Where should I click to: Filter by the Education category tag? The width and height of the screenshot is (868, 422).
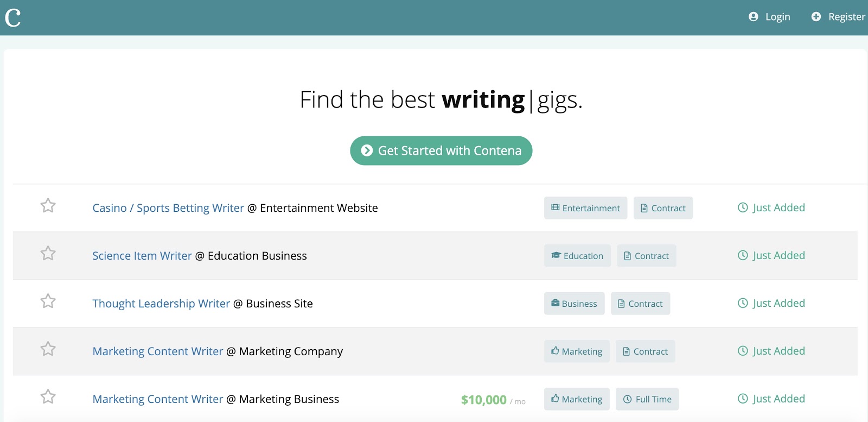tap(577, 256)
